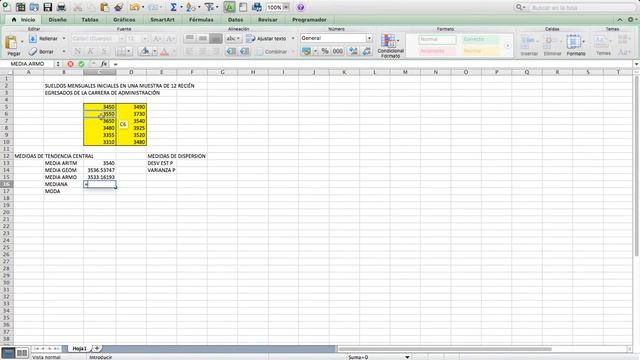Toggle percent style format

325,51
